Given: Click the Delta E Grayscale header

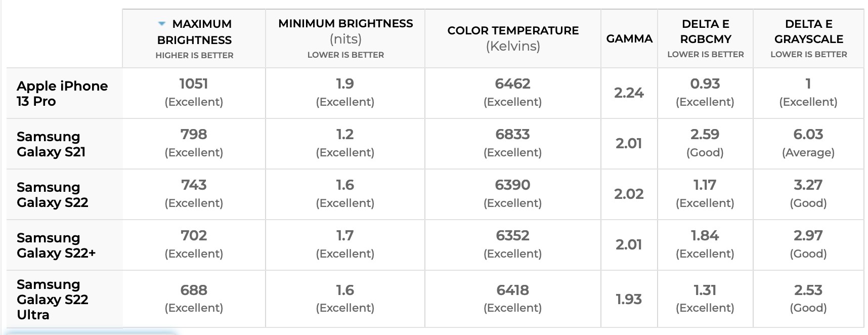Looking at the screenshot, I should [808, 38].
